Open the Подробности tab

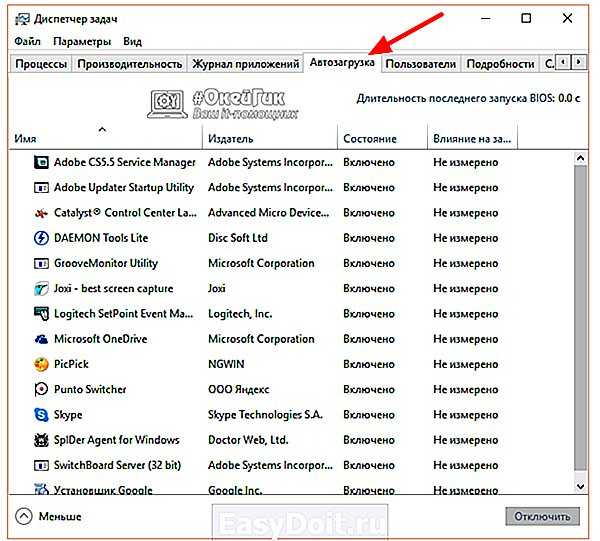[x=500, y=64]
